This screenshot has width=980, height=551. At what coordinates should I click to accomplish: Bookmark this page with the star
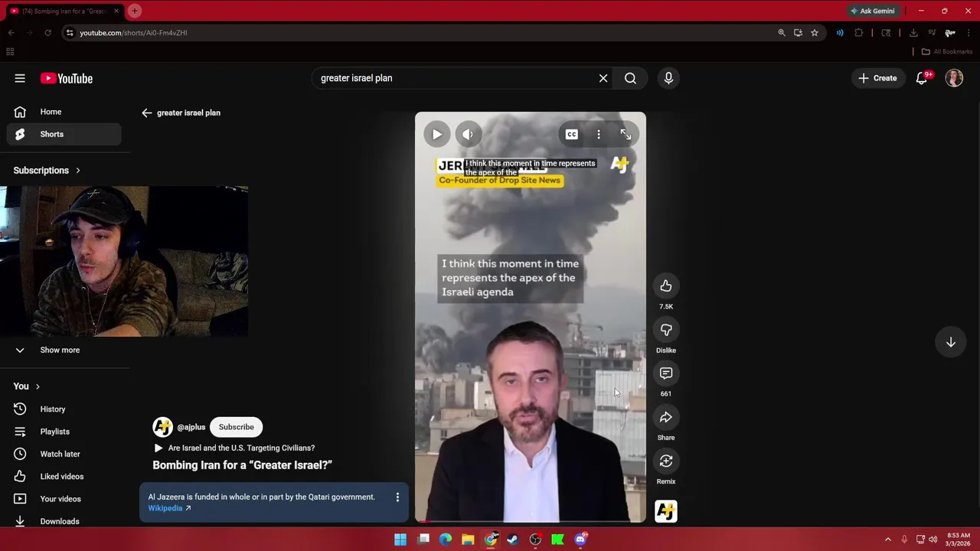pyautogui.click(x=815, y=33)
